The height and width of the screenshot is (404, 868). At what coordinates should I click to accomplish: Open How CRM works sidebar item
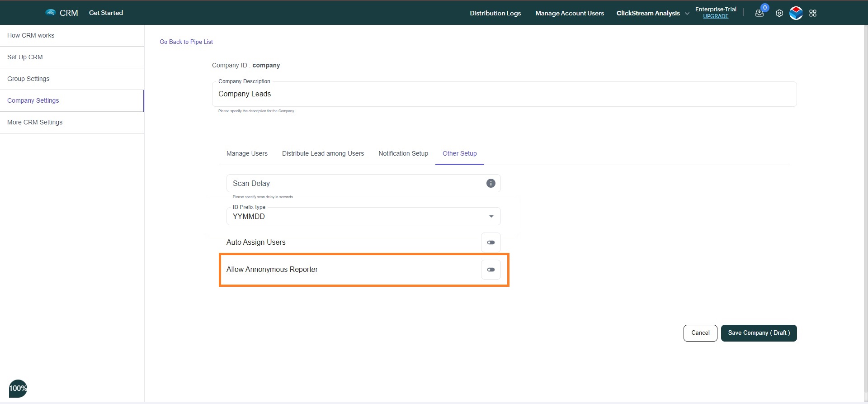click(x=72, y=35)
